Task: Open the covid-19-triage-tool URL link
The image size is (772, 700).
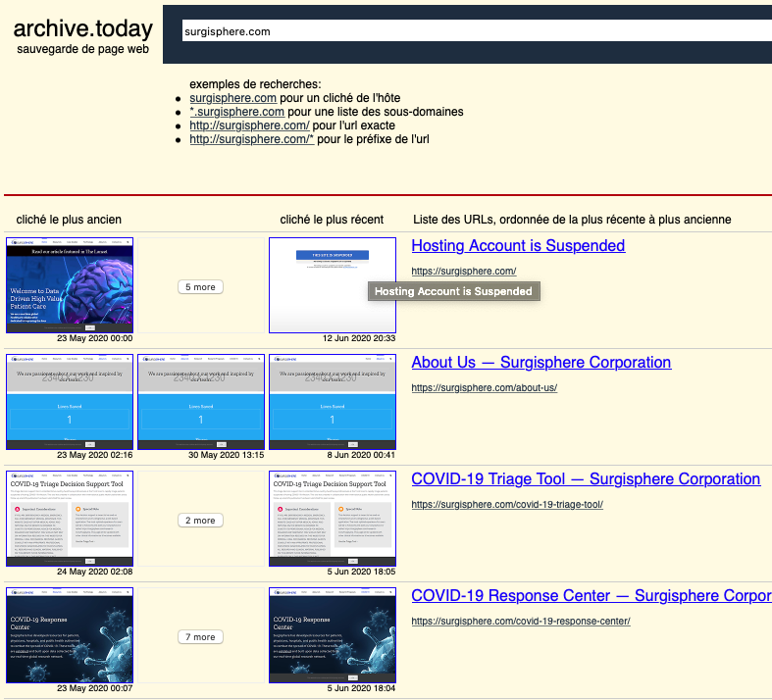Action: click(x=507, y=504)
